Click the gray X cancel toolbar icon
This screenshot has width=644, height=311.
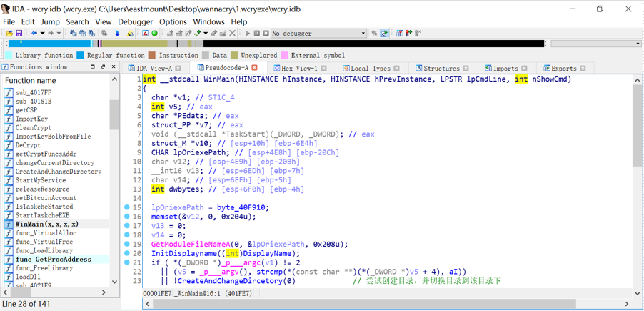232,34
